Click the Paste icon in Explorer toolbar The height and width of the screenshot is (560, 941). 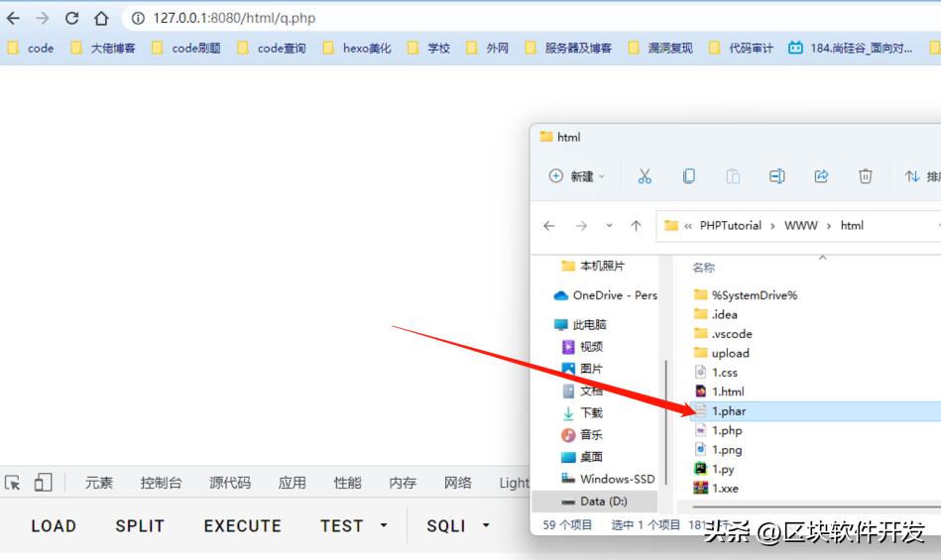pos(733,176)
